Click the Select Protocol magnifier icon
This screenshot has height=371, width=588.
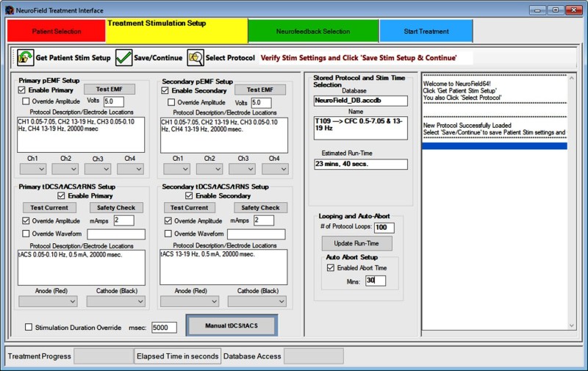(196, 57)
